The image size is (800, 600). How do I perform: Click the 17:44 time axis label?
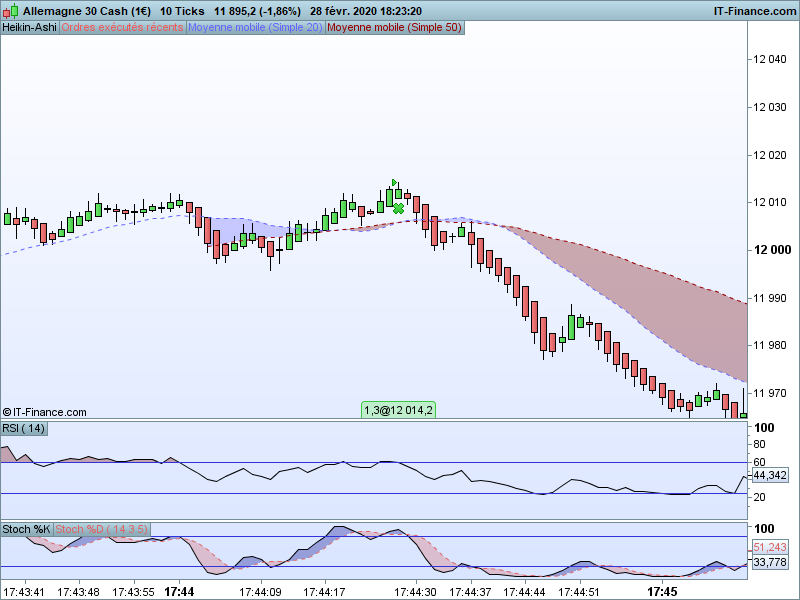click(179, 592)
